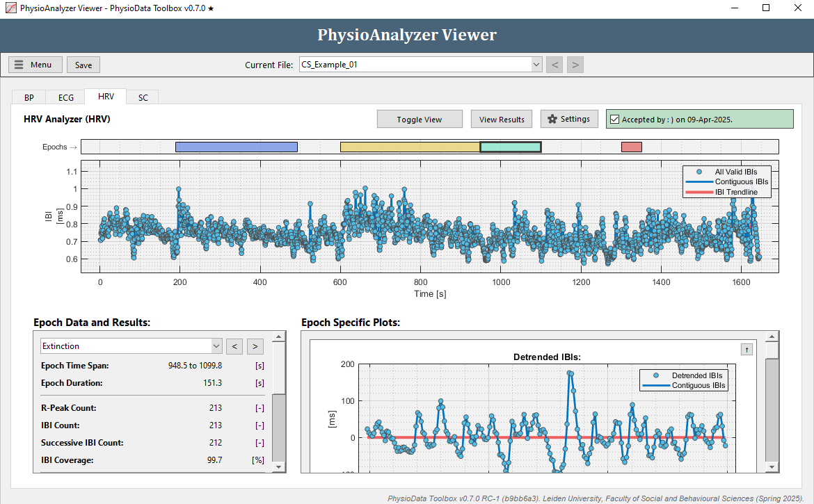814x504 pixels.
Task: Click the Successive IBI Count value 212
Action: tap(215, 443)
